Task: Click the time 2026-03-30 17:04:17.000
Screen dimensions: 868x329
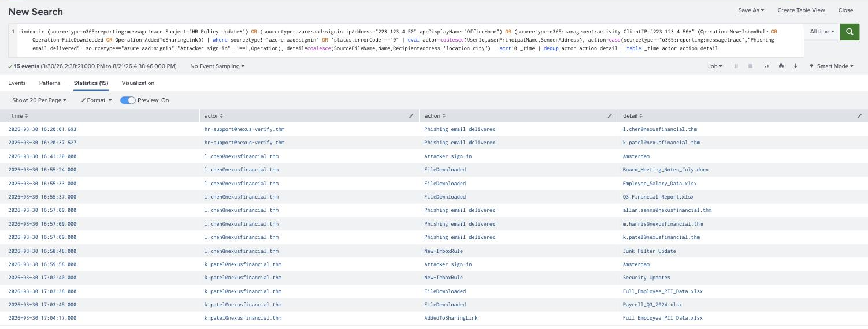Action: [x=42, y=318]
